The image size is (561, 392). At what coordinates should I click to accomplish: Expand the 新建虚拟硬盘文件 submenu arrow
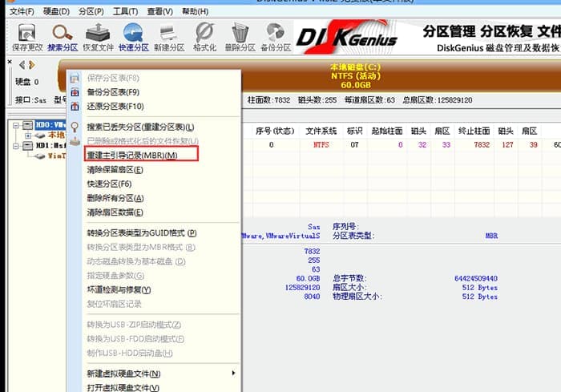pos(234,374)
